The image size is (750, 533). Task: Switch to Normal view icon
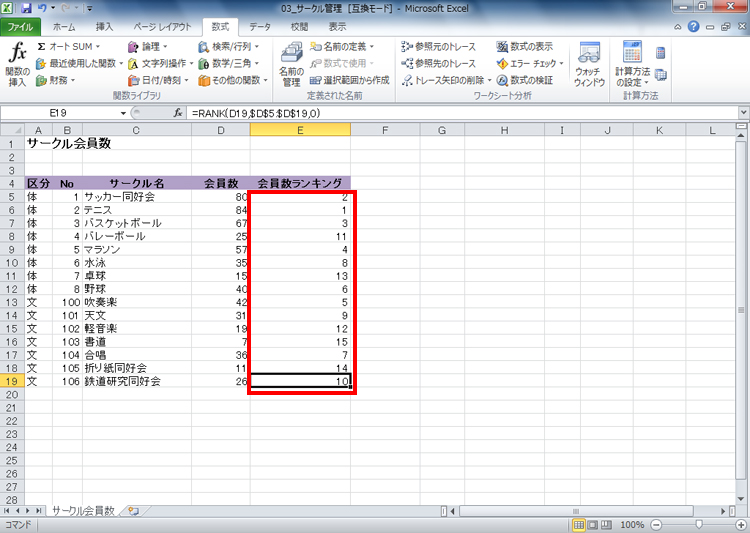(x=579, y=525)
